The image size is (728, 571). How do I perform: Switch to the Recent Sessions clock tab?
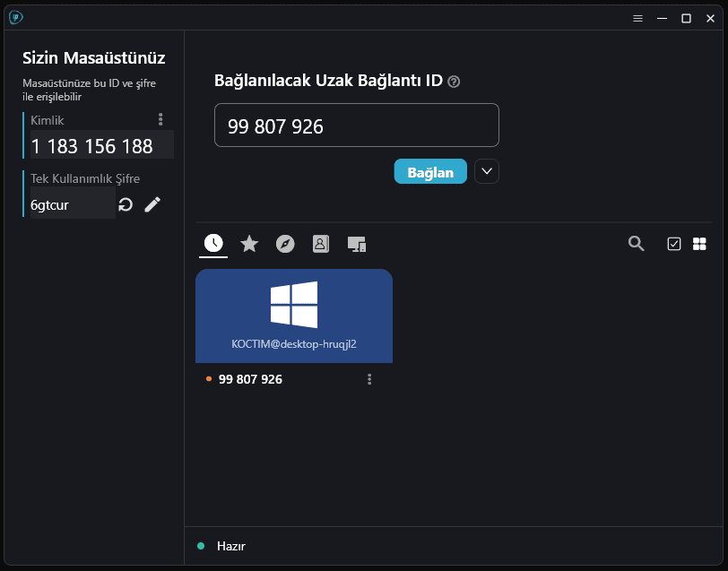point(213,243)
